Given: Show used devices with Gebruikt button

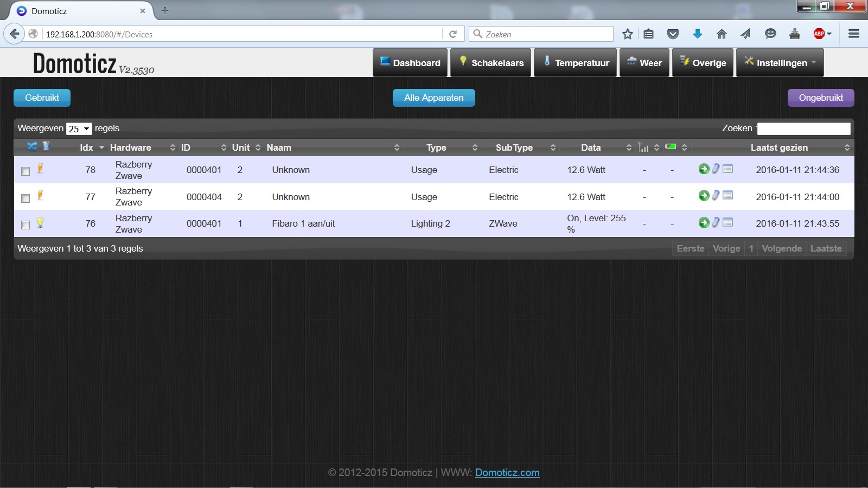Looking at the screenshot, I should coord(42,98).
